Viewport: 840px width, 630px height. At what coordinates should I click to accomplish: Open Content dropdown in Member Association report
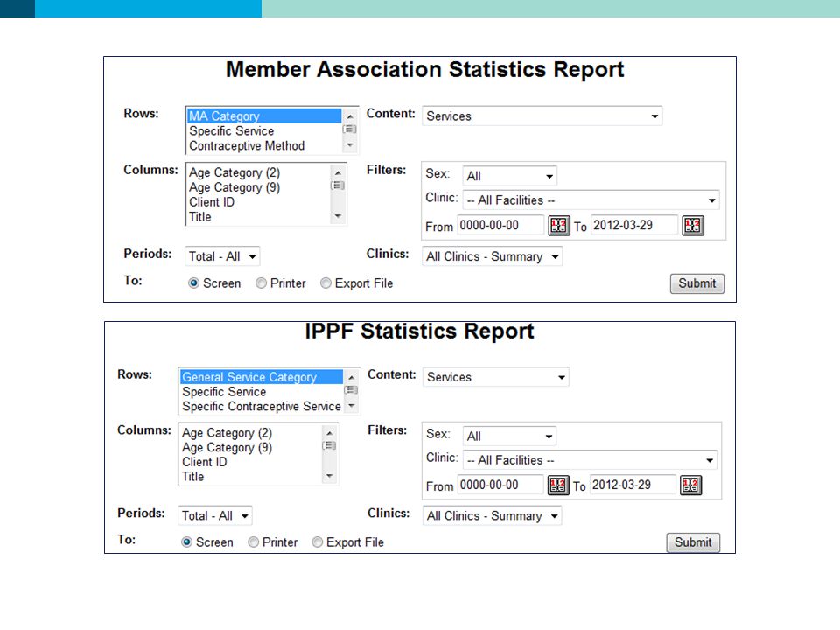click(x=542, y=116)
